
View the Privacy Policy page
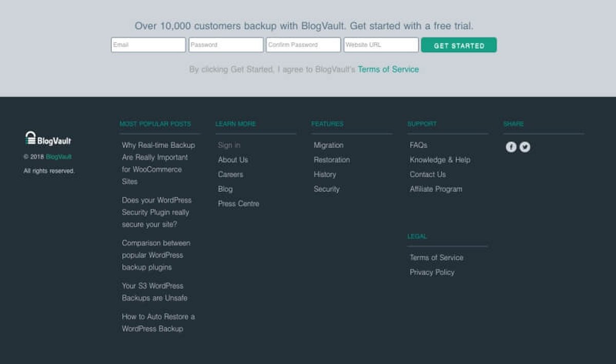(432, 272)
